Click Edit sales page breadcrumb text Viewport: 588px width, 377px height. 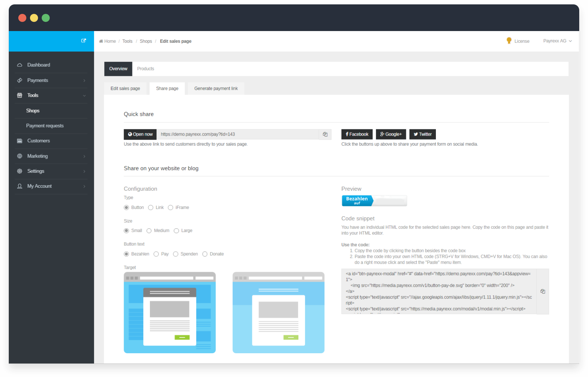pyautogui.click(x=176, y=41)
